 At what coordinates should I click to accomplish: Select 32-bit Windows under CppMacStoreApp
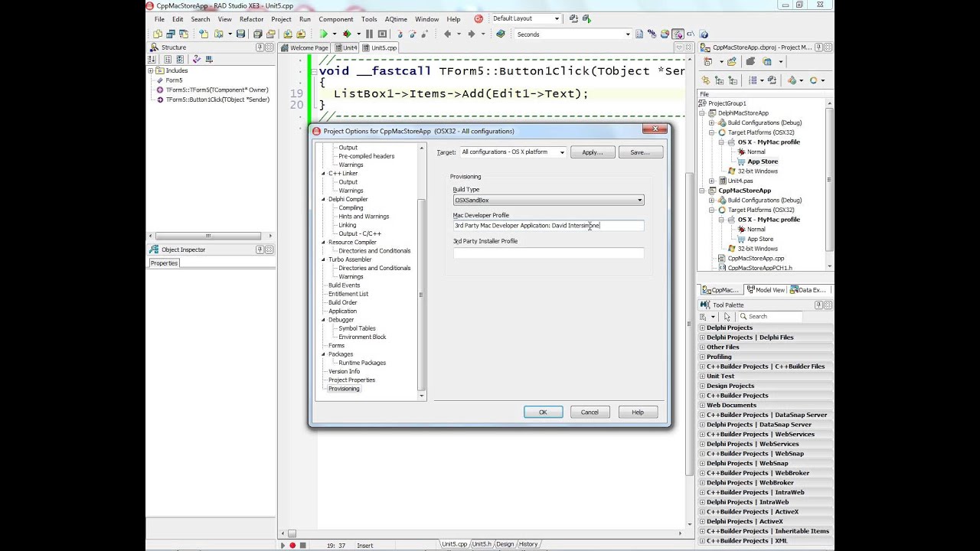757,249
